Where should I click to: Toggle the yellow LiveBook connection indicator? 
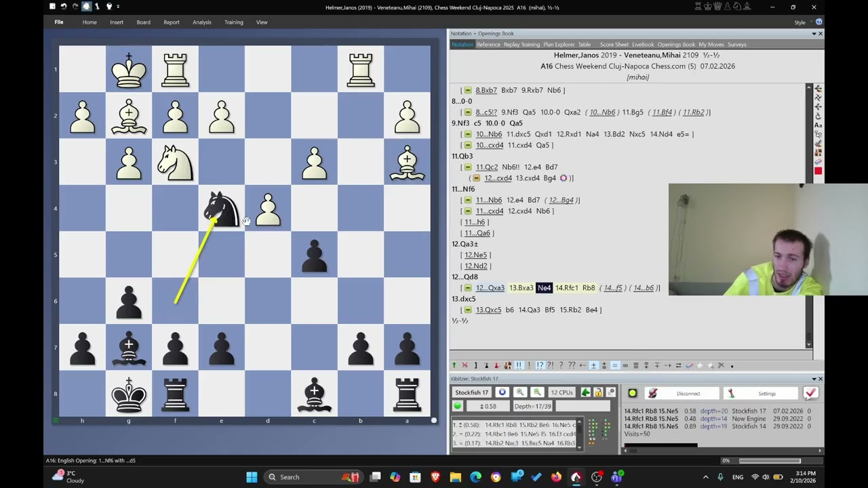click(x=632, y=393)
